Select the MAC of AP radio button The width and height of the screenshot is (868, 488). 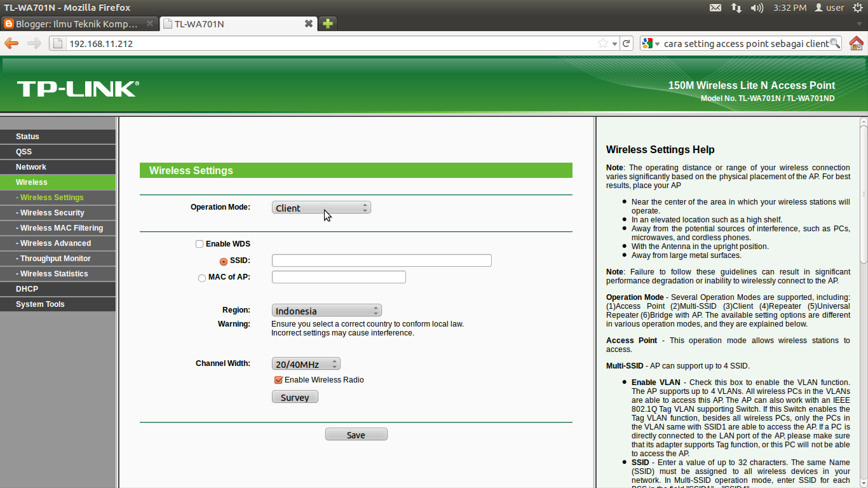pyautogui.click(x=201, y=278)
